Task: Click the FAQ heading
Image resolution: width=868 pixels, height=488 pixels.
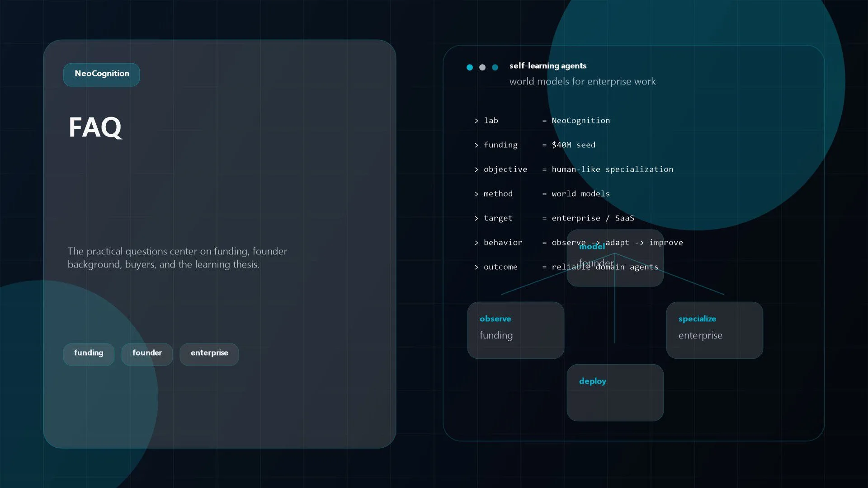Action: (x=95, y=127)
